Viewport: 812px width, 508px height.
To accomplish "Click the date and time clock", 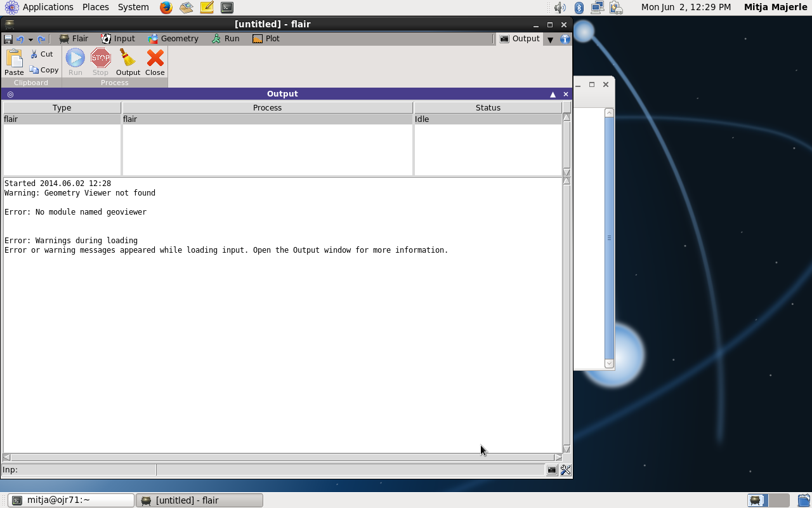I will pos(686,7).
